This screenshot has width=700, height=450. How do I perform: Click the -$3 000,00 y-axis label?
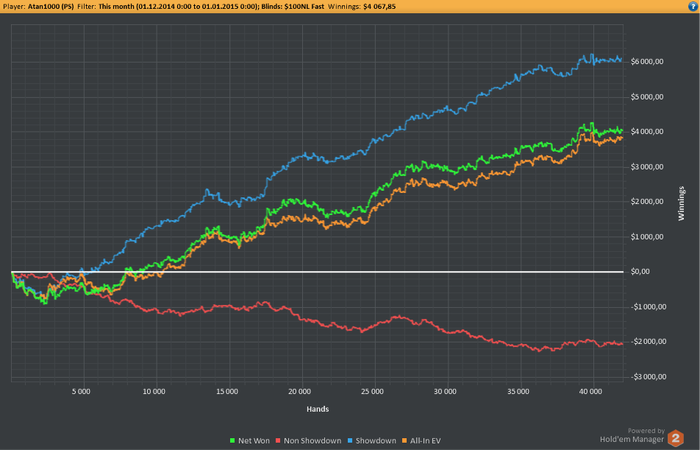click(648, 377)
